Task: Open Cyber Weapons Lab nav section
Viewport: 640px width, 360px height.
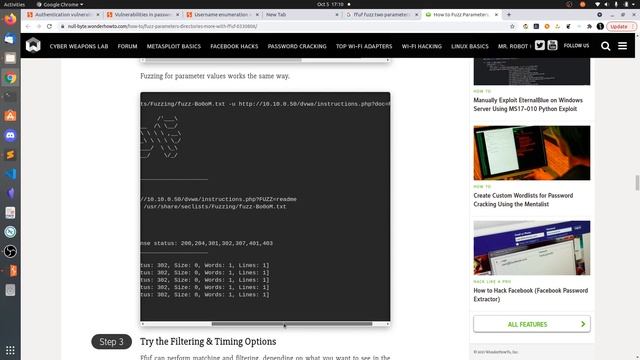Action: (79, 46)
